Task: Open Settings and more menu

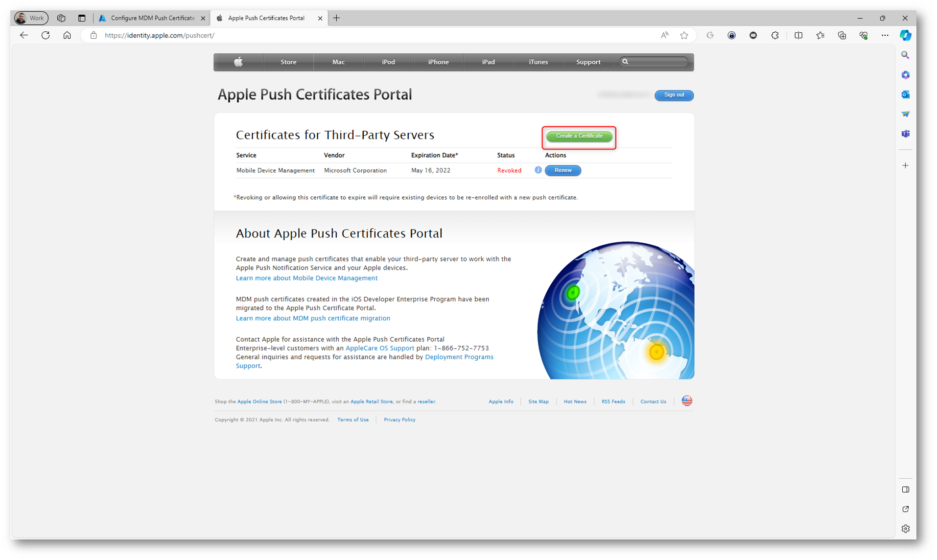Action: pyautogui.click(x=885, y=35)
